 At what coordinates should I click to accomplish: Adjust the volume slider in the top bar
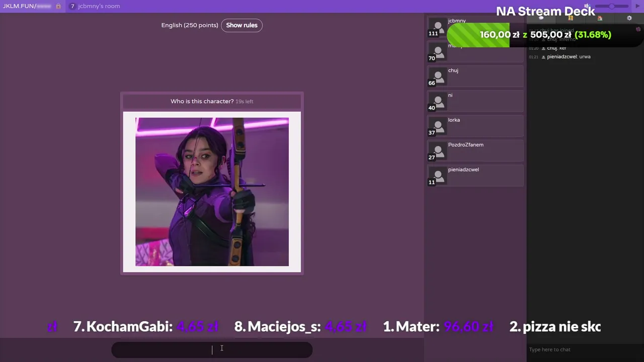pos(611,6)
